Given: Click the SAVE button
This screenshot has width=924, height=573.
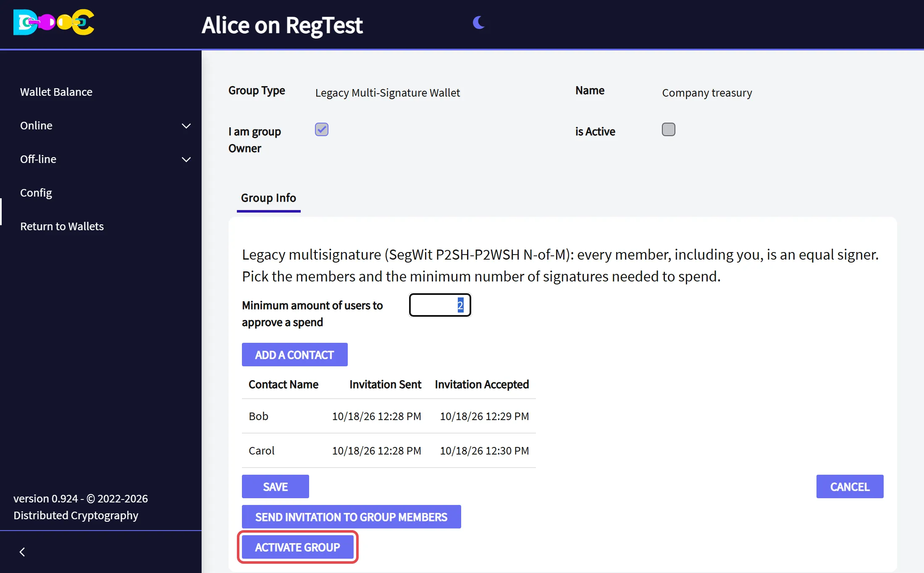Looking at the screenshot, I should click(x=276, y=486).
